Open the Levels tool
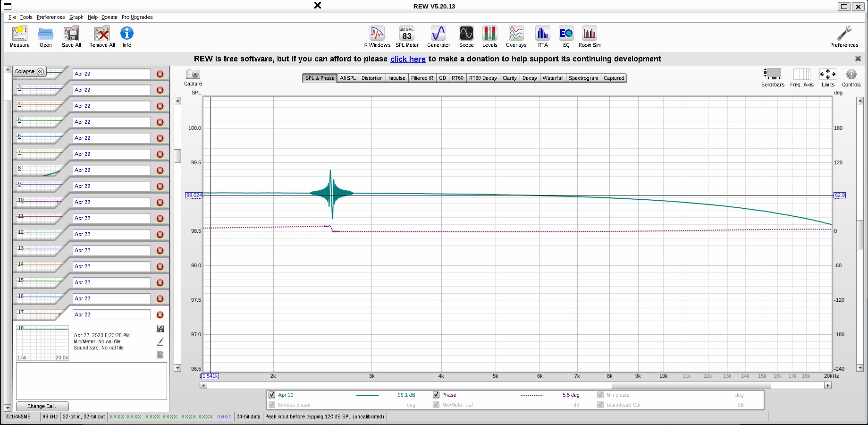The image size is (868, 425). [x=490, y=37]
